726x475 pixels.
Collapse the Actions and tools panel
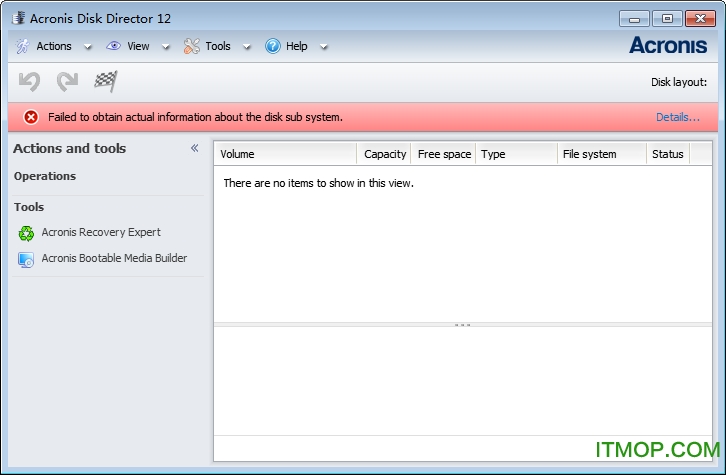(x=195, y=148)
